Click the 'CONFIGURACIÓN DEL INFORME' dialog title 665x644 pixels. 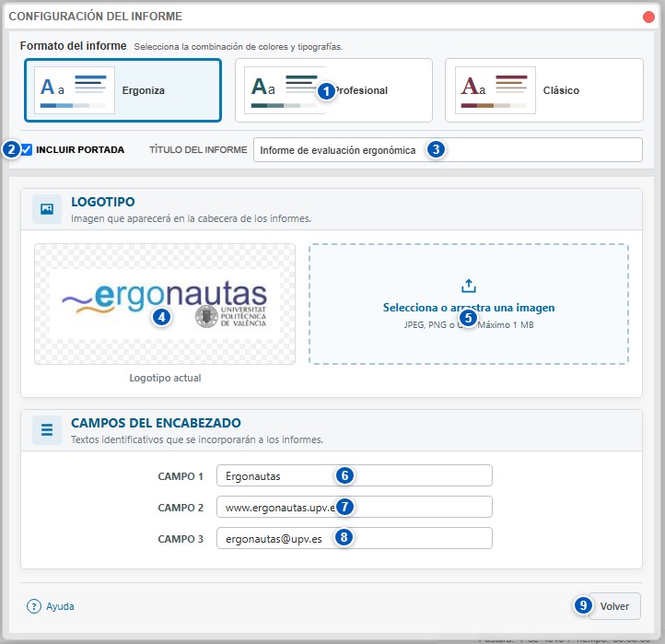click(x=96, y=17)
